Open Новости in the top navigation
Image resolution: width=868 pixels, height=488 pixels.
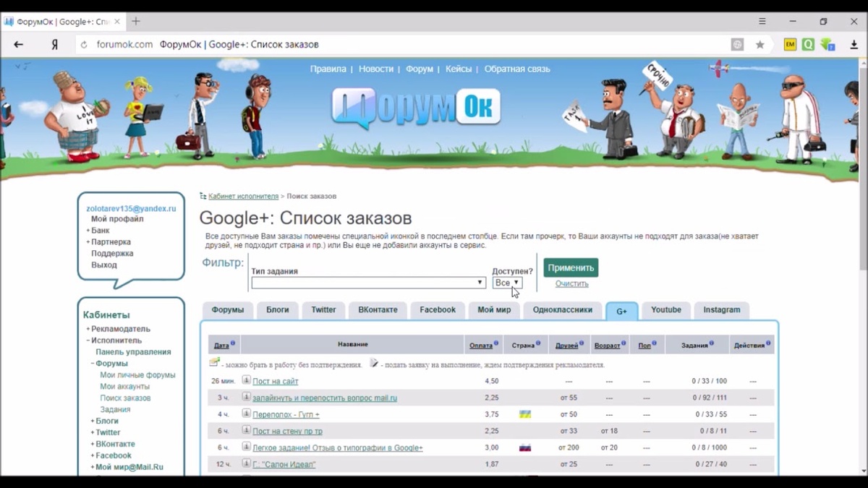point(377,69)
